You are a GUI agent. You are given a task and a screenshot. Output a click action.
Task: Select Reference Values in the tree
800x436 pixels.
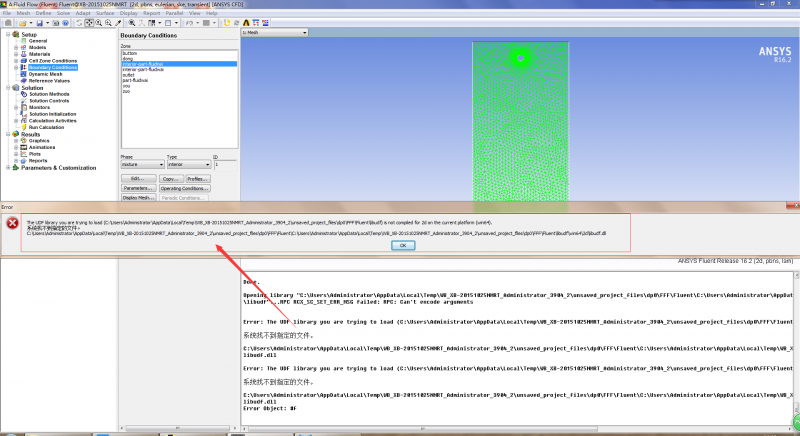[49, 81]
